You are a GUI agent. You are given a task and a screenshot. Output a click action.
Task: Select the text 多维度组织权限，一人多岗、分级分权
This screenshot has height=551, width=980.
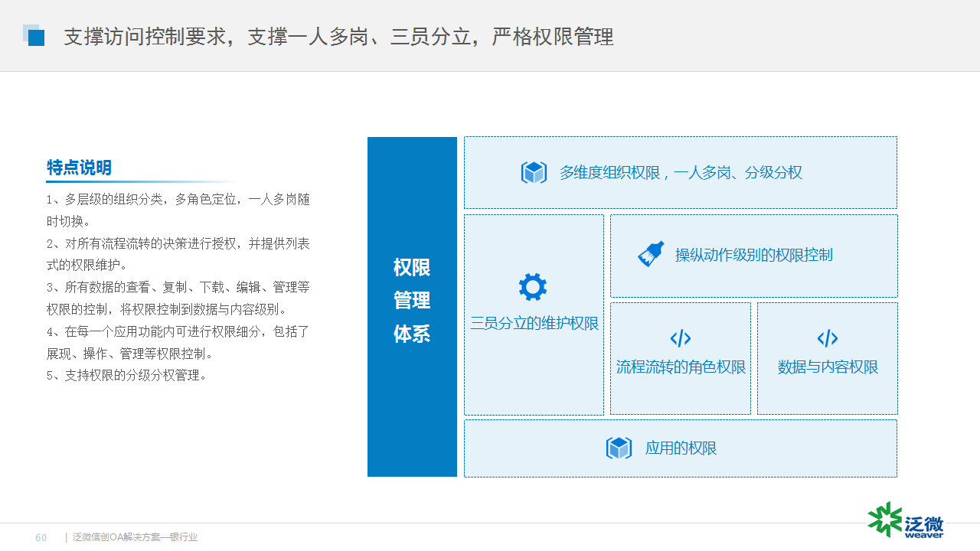681,173
